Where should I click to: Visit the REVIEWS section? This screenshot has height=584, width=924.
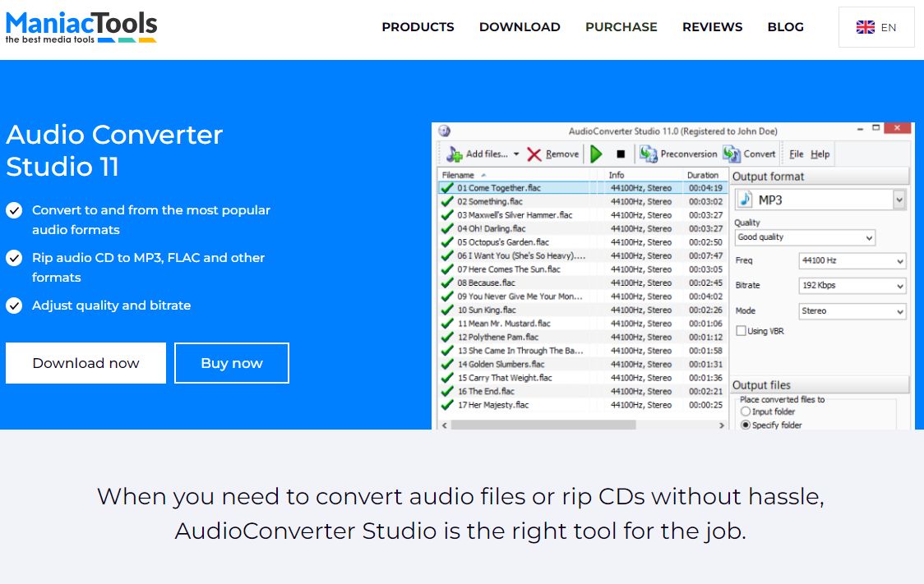[712, 27]
